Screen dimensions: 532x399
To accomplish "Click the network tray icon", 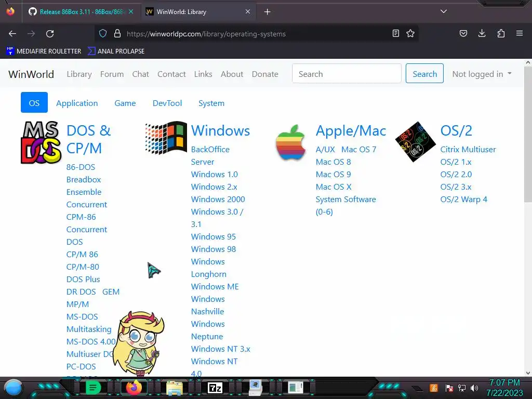I will 462,388.
